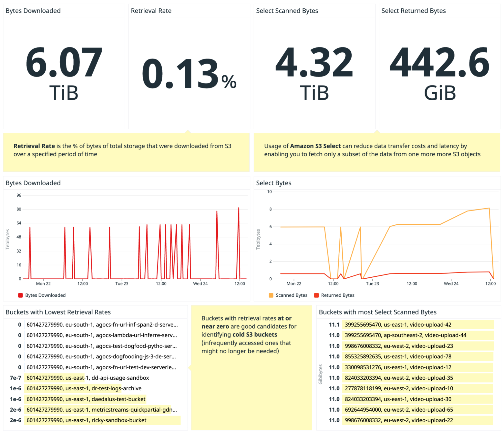Image resolution: width=504 pixels, height=434 pixels.
Task: Open the Select Returned Bytes 442.6 GiB panel
Action: [x=440, y=71]
